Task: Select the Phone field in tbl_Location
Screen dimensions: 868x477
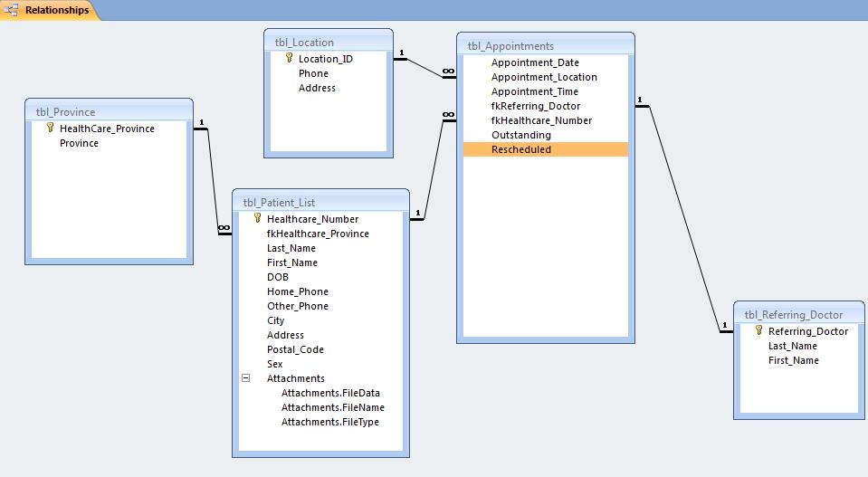Action: (x=329, y=73)
